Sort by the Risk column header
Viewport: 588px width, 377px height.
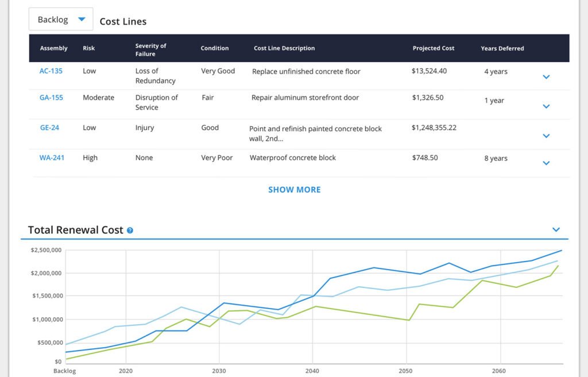click(x=88, y=48)
